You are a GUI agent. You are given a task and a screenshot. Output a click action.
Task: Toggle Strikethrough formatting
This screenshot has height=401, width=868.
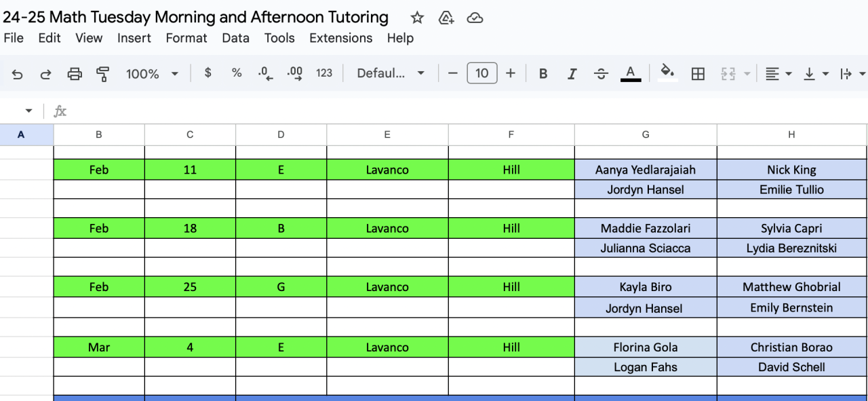601,74
